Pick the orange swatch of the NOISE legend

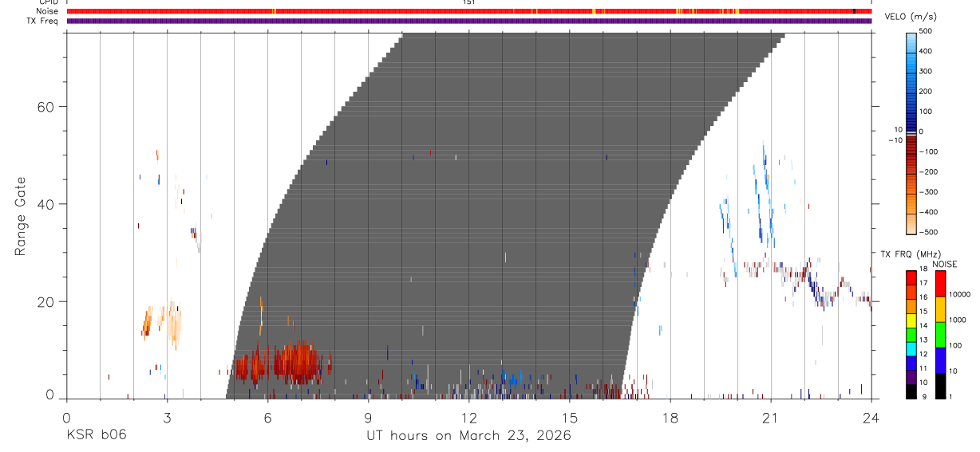(940, 309)
